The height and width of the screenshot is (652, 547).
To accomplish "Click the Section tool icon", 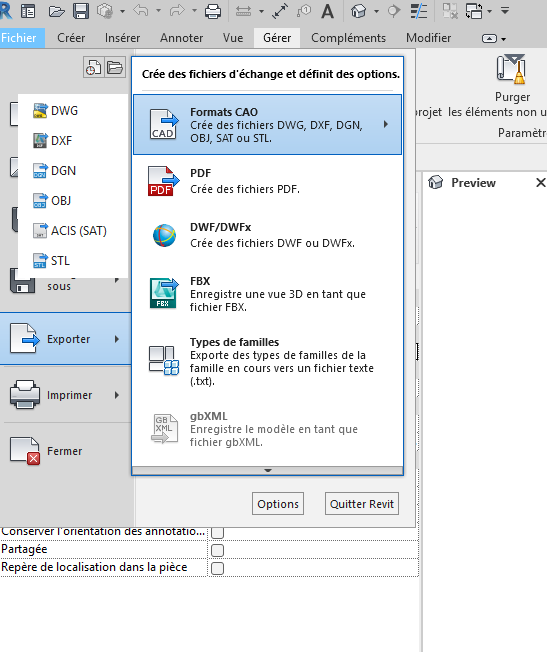I will tap(394, 11).
